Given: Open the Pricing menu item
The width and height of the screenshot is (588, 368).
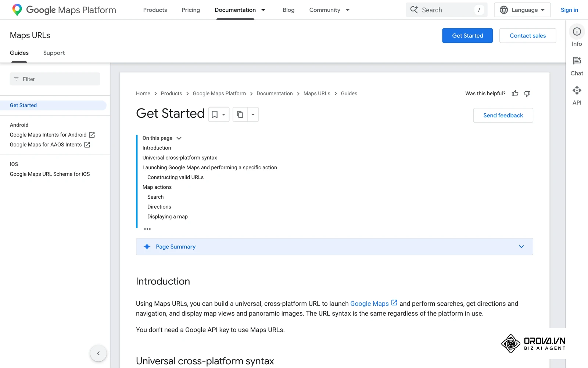Looking at the screenshot, I should click(x=191, y=10).
